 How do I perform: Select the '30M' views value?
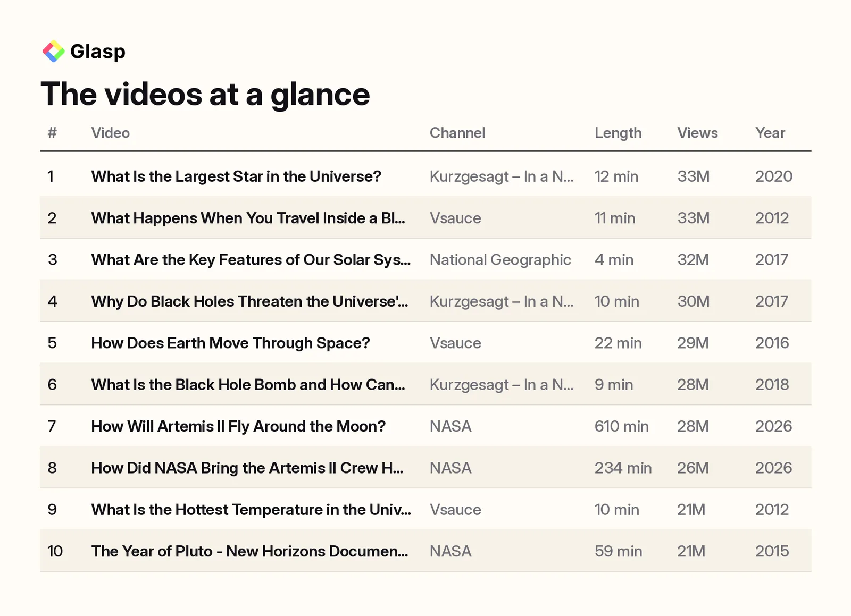(694, 301)
